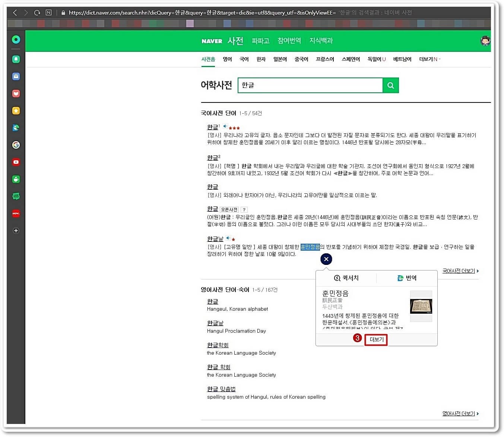The image size is (504, 437).
Task: Open the 한글날 entry in 국어사전 results
Action: coord(215,239)
